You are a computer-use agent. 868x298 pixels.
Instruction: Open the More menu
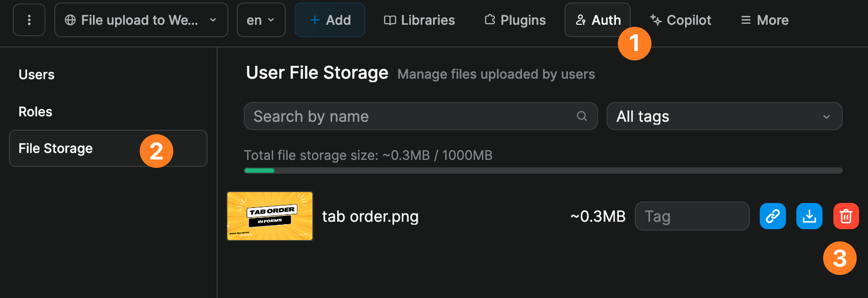click(764, 20)
